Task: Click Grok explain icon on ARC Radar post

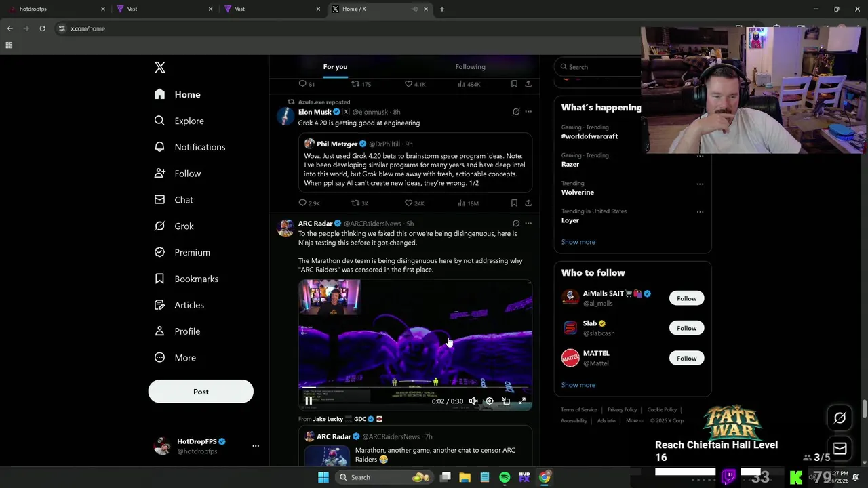Action: pyautogui.click(x=516, y=223)
